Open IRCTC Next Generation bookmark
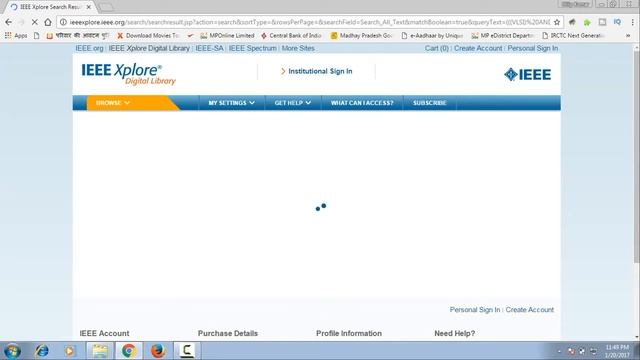The height and width of the screenshot is (360, 640). (x=573, y=36)
